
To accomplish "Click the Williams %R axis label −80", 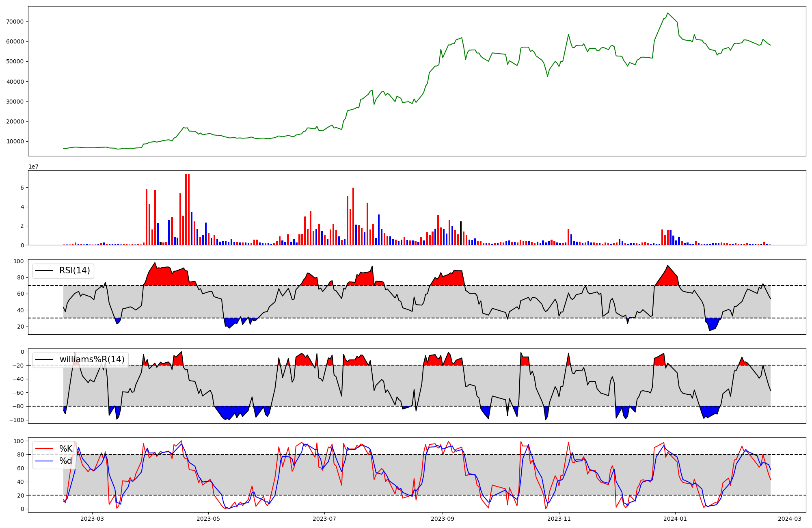I will pos(18,406).
